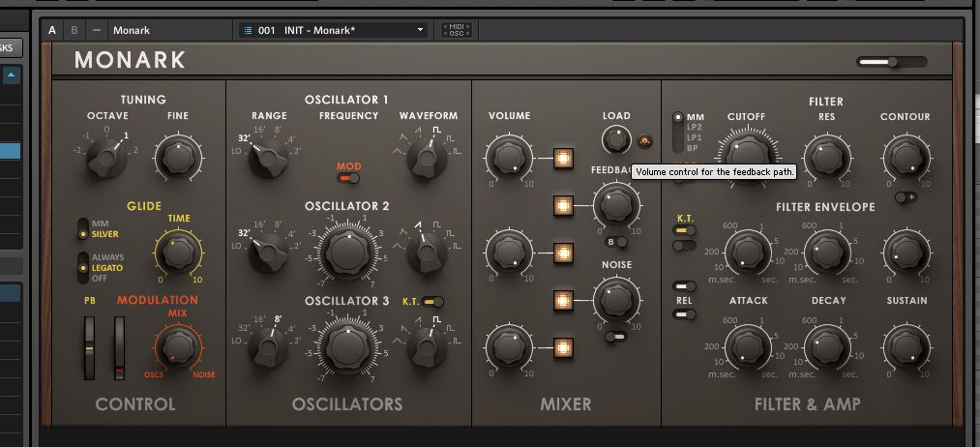Viewport: 980px width, 447px height.
Task: Click Oscillator 3 Waveform knob
Action: click(x=428, y=347)
